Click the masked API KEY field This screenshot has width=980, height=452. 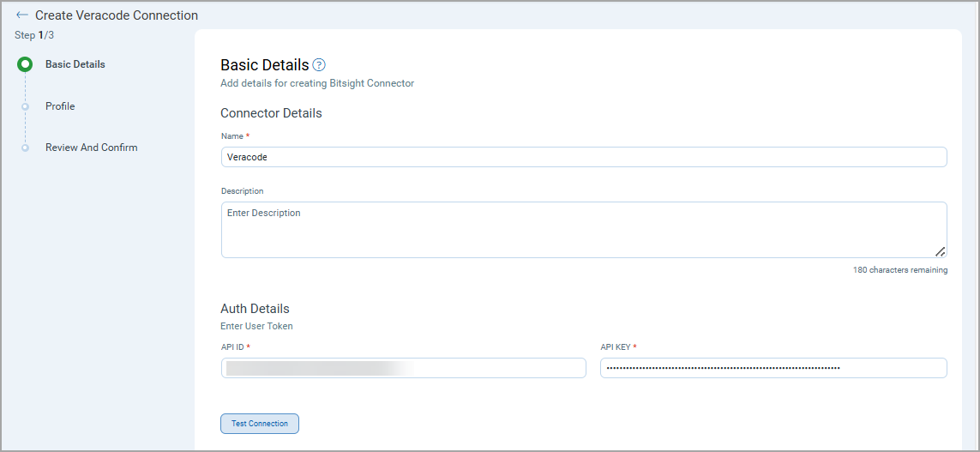(x=773, y=368)
